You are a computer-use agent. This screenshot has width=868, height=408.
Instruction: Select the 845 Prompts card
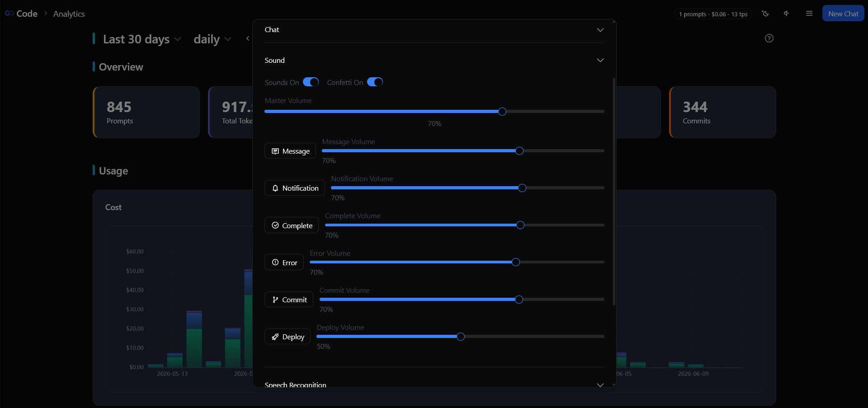pos(146,112)
